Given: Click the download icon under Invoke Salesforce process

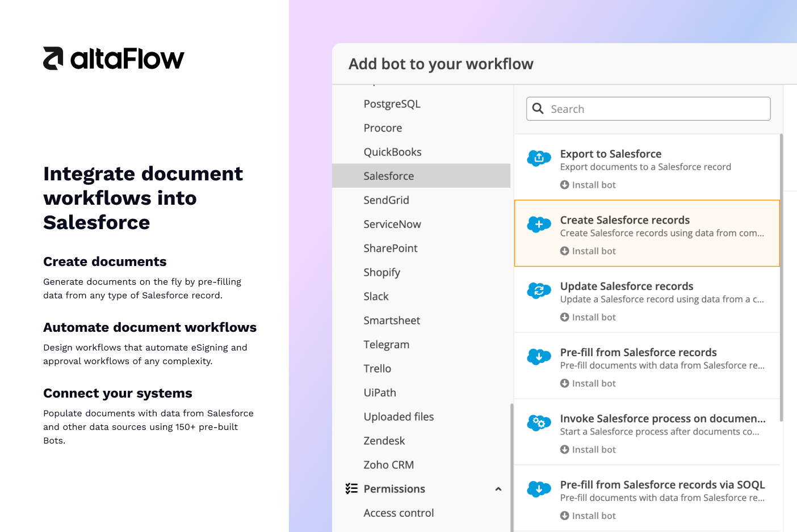Looking at the screenshot, I should pos(564,450).
